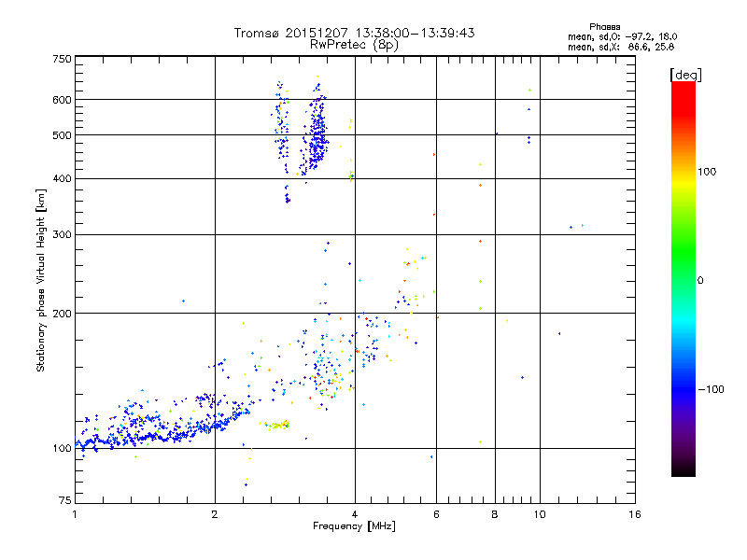Click the y-axis label "500"
This screenshot has height=560, width=747.
(62, 135)
